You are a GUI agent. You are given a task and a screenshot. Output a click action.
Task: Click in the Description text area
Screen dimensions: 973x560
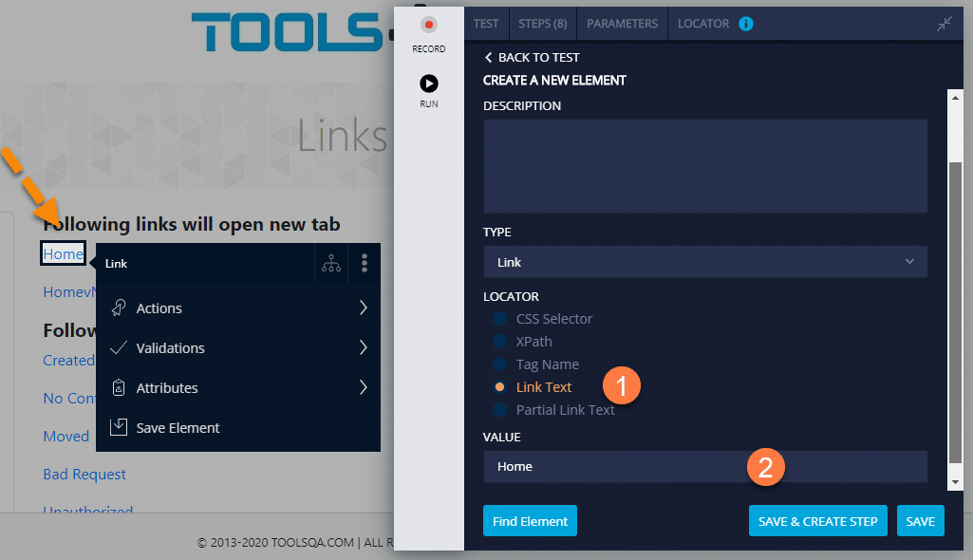705,166
